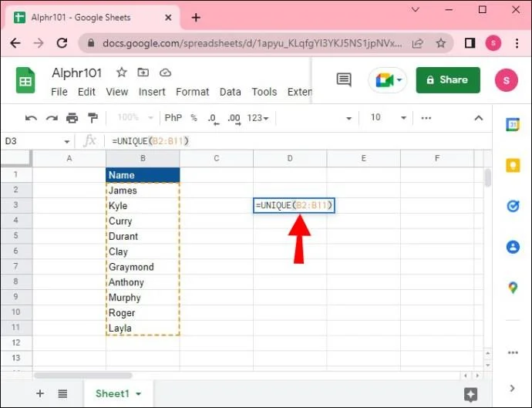
Task: Click the Share button
Action: coord(448,80)
